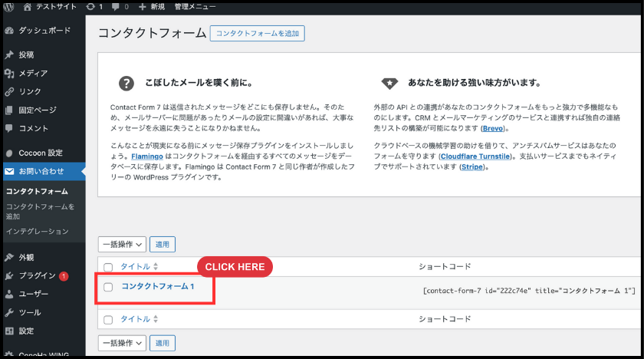Follow the Stripe link

click(x=472, y=166)
